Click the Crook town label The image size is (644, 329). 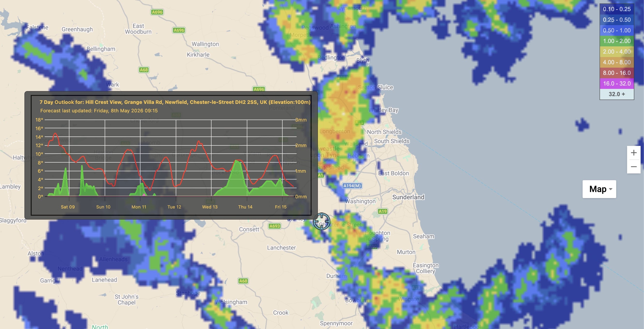tap(280, 313)
